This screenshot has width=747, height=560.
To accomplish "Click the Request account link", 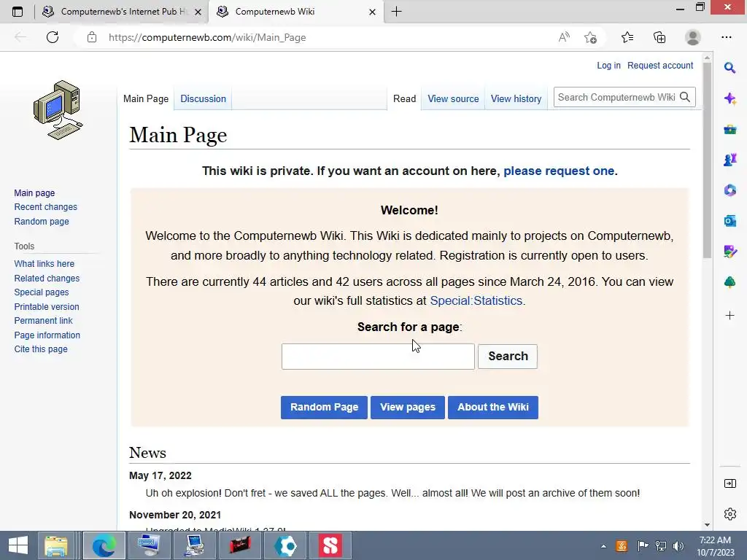I will tap(659, 65).
